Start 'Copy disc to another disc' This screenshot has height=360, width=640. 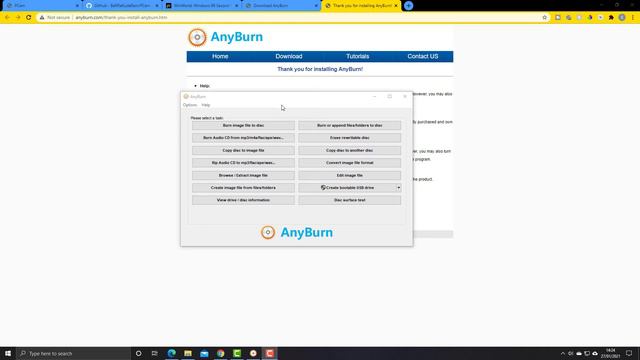[x=349, y=150]
